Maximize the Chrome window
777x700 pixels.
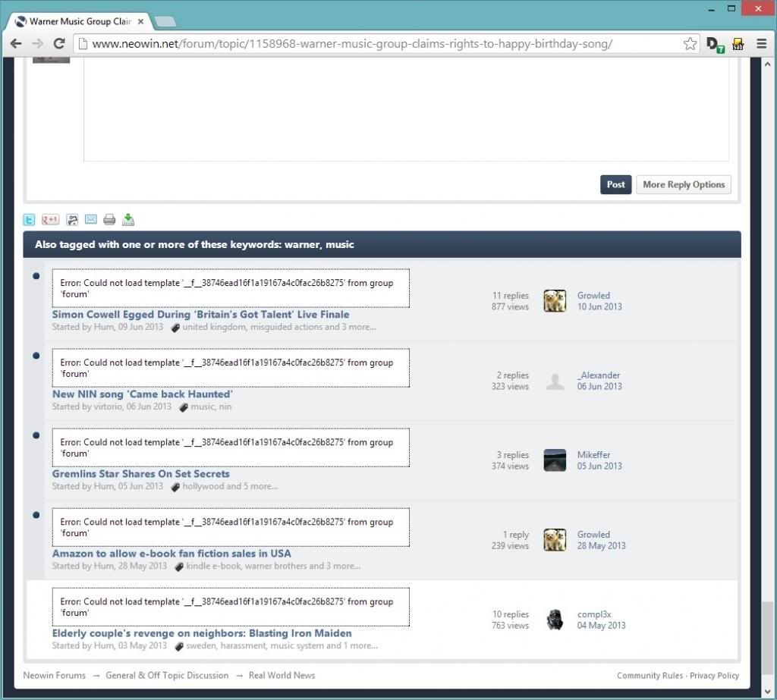(x=731, y=8)
